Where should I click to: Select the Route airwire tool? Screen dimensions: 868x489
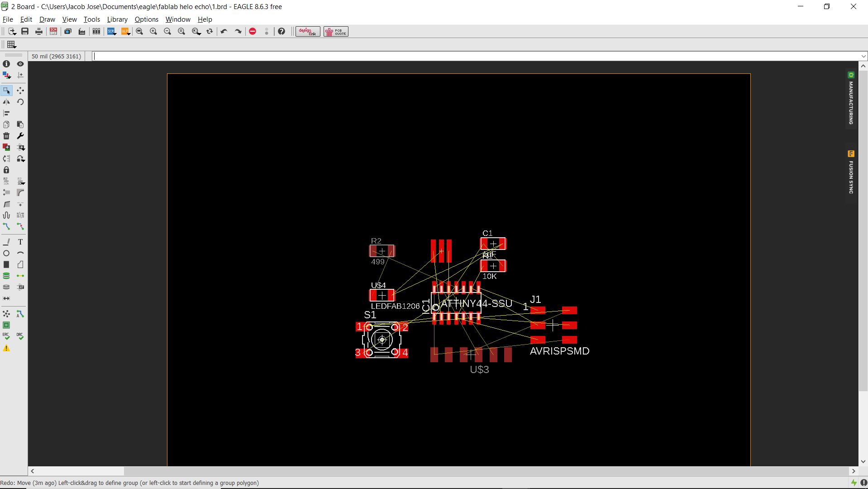click(x=6, y=226)
